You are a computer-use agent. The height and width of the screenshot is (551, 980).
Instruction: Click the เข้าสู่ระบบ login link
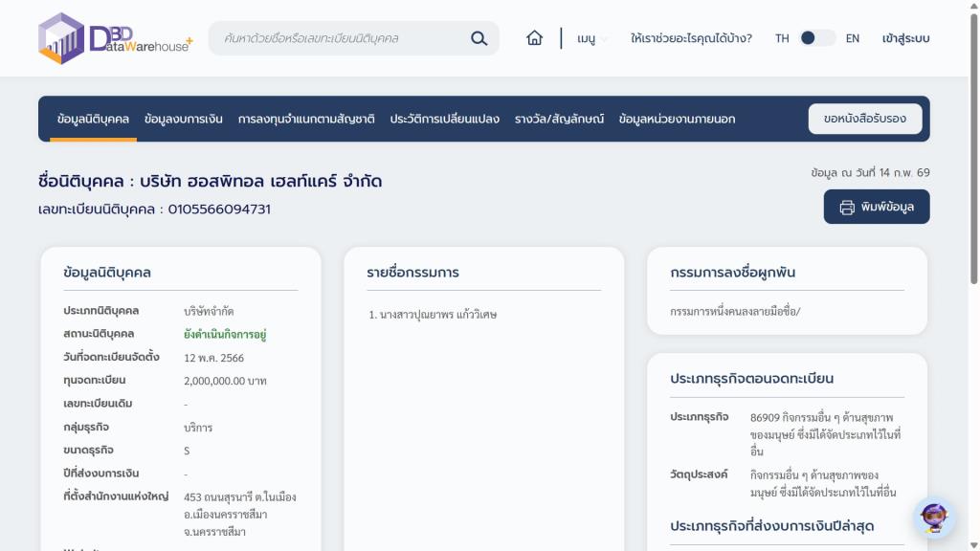coord(905,38)
